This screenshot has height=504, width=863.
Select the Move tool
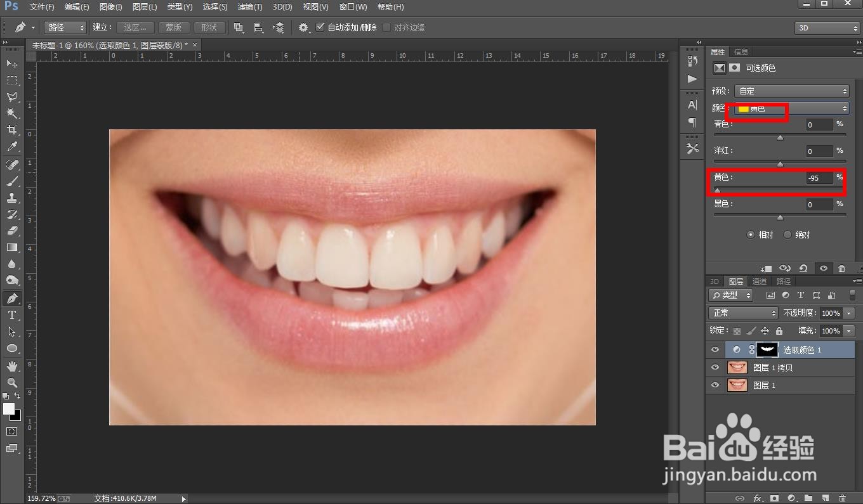[x=12, y=63]
